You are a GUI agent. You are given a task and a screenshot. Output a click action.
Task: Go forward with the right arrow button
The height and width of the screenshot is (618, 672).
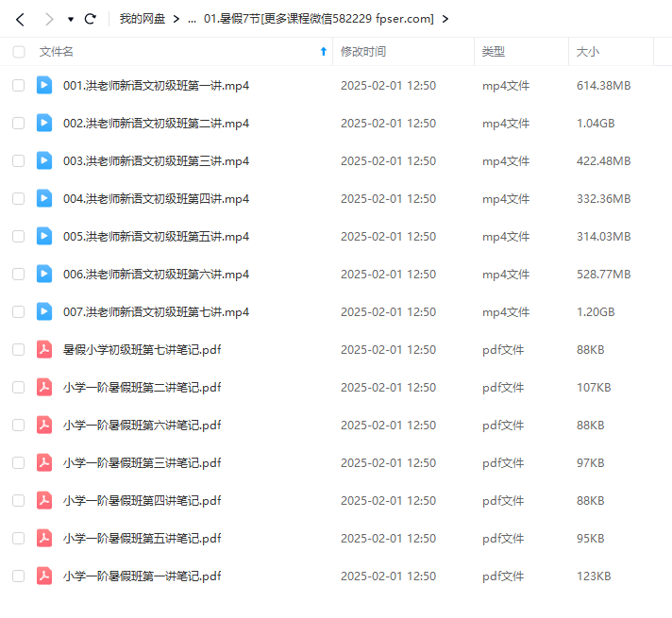pos(49,19)
